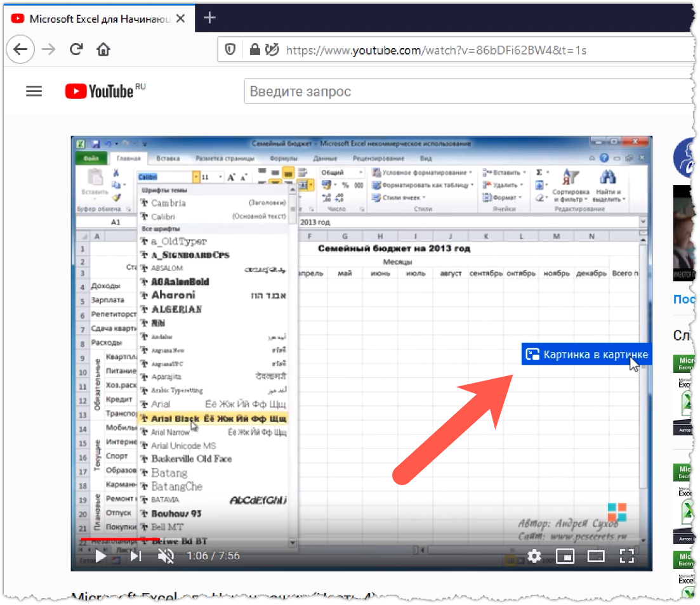Click the padlock site security icon

pyautogui.click(x=254, y=49)
